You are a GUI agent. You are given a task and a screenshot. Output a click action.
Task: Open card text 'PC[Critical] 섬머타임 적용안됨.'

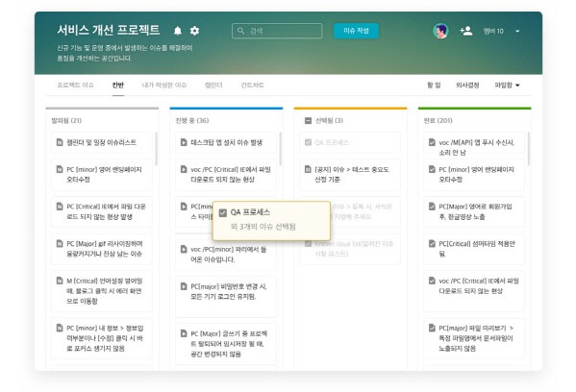[x=477, y=249]
